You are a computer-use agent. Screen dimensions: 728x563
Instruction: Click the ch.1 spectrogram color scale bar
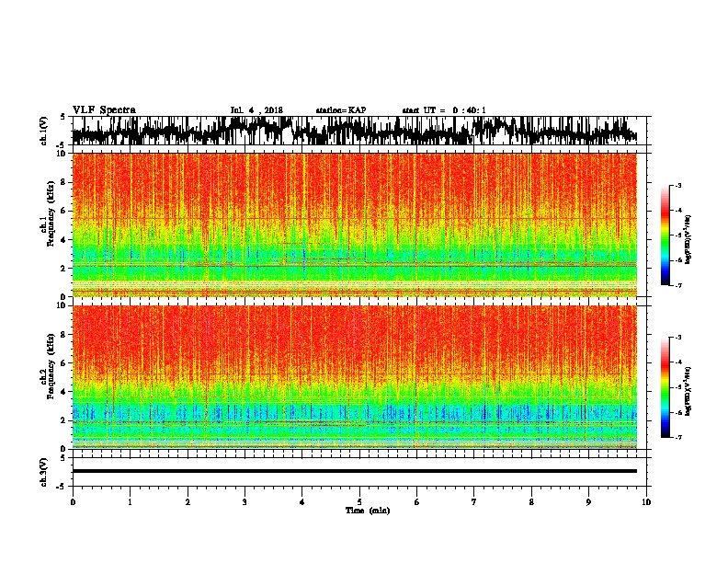[x=665, y=236]
